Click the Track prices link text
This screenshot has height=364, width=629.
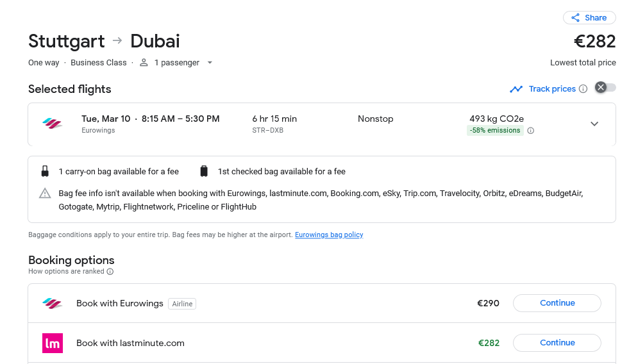(552, 89)
